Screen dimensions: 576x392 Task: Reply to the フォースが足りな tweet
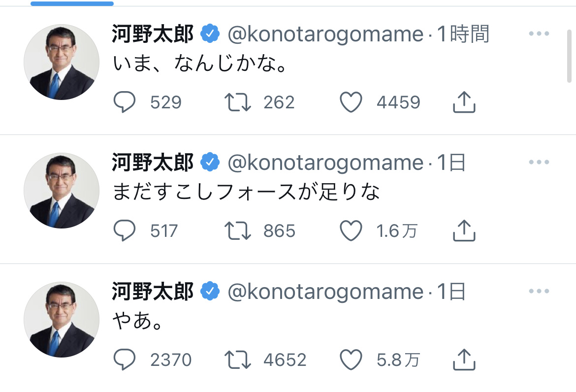tap(125, 231)
